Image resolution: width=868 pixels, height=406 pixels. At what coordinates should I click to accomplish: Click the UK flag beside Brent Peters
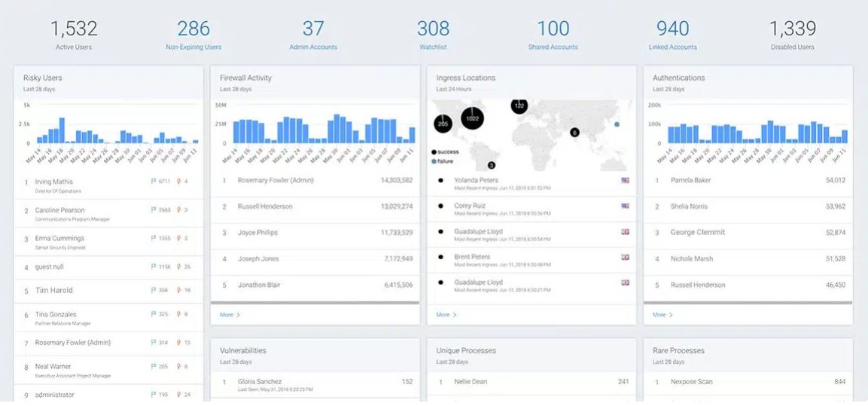(x=625, y=257)
